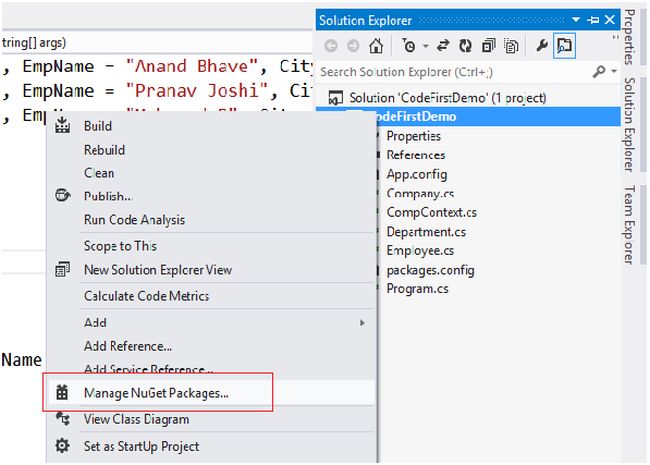Select App.config in the tree
The height and width of the screenshot is (465, 650).
pyautogui.click(x=417, y=174)
